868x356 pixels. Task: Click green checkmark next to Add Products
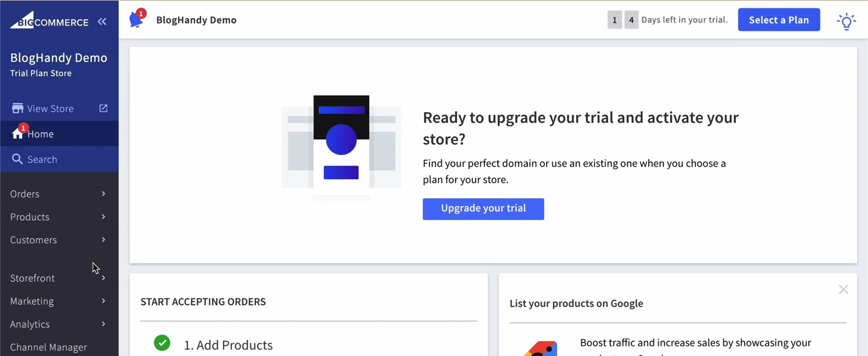point(162,343)
